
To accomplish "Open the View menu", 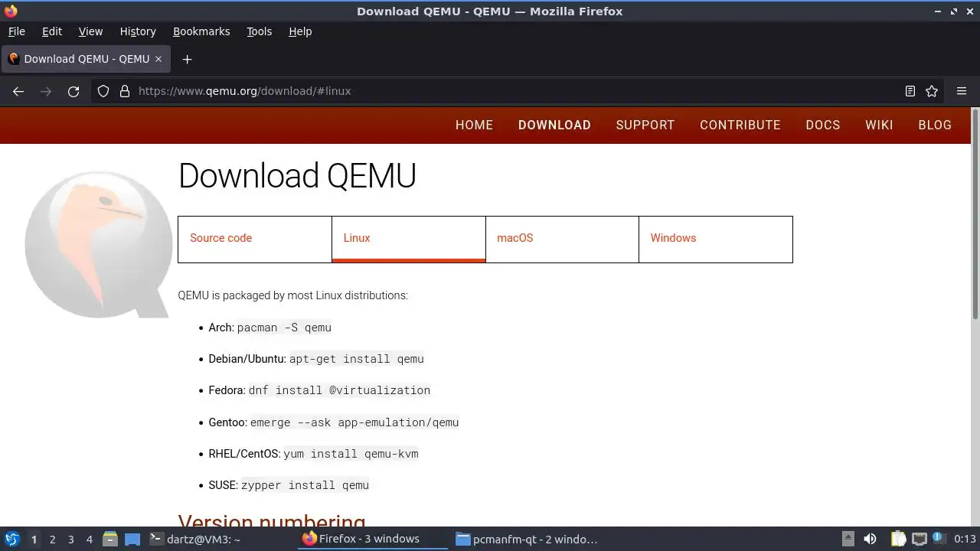I will (90, 31).
